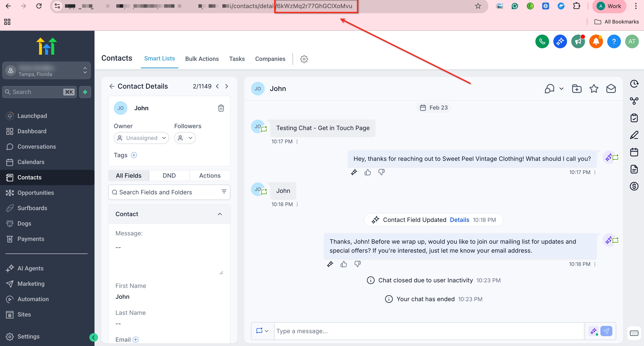Mark conversation as unread envelope icon
The width and height of the screenshot is (644, 346).
611,89
